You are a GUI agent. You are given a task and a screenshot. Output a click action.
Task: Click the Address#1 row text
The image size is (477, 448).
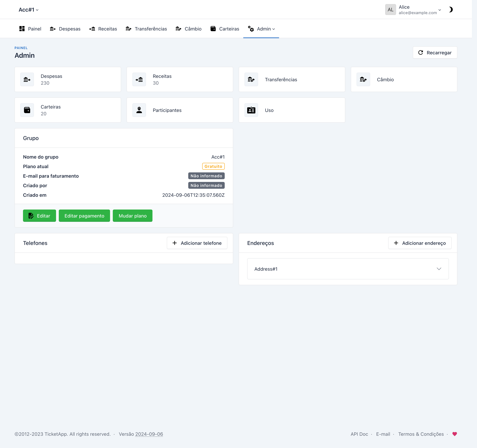click(266, 269)
